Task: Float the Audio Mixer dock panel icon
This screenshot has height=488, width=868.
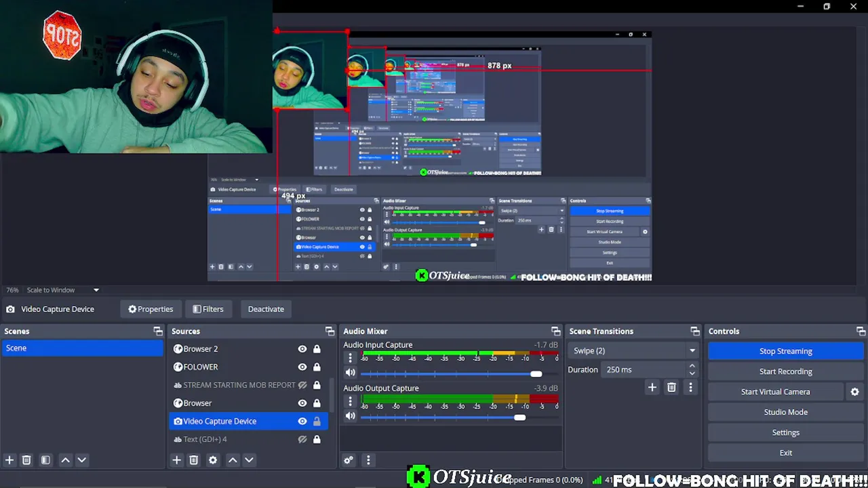Action: 556,331
